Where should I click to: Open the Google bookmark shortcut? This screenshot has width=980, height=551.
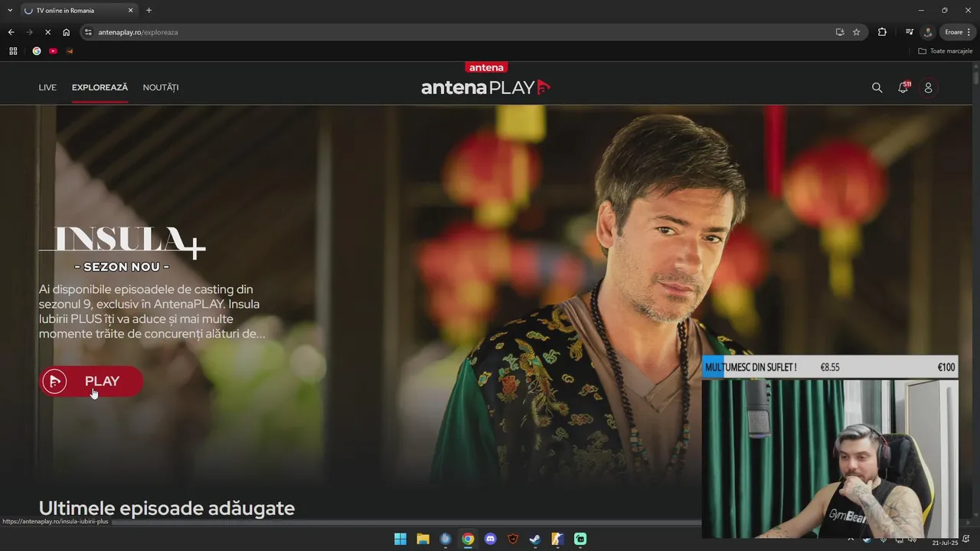(37, 51)
